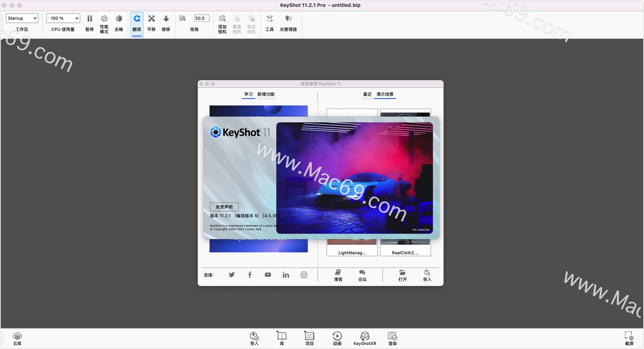Click the field of view value 50.0 field

click(x=202, y=18)
